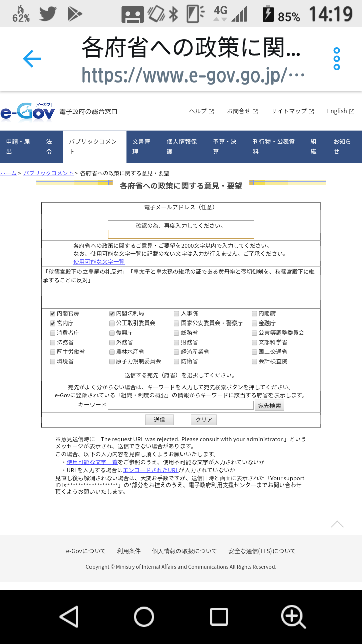Focus the first email address field
This screenshot has height=644, width=362.
pyautogui.click(x=181, y=216)
